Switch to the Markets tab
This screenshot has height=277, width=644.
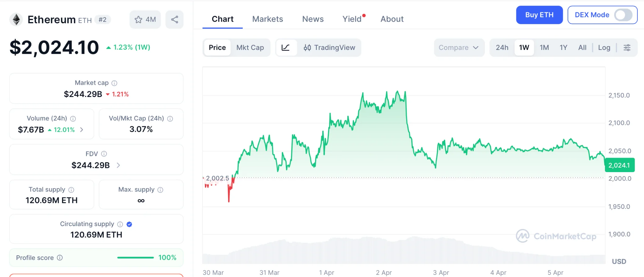pyautogui.click(x=267, y=19)
